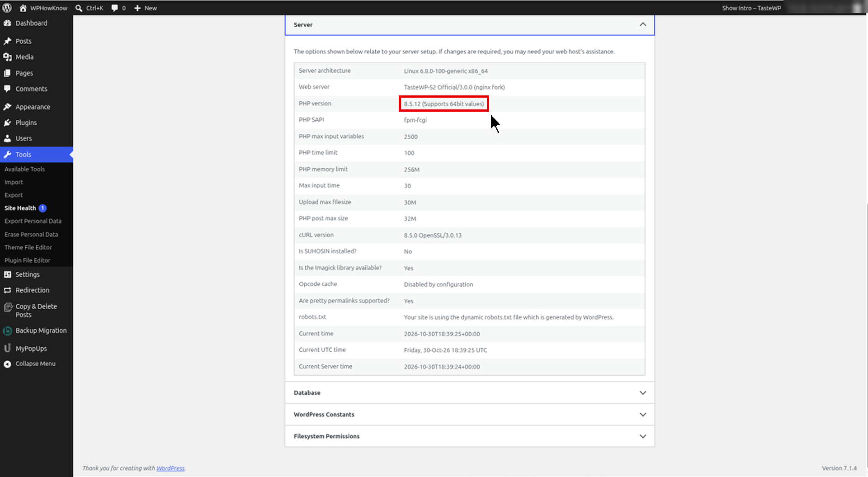Click the Media library icon
Viewport: 868px width, 477px height.
pyautogui.click(x=7, y=57)
